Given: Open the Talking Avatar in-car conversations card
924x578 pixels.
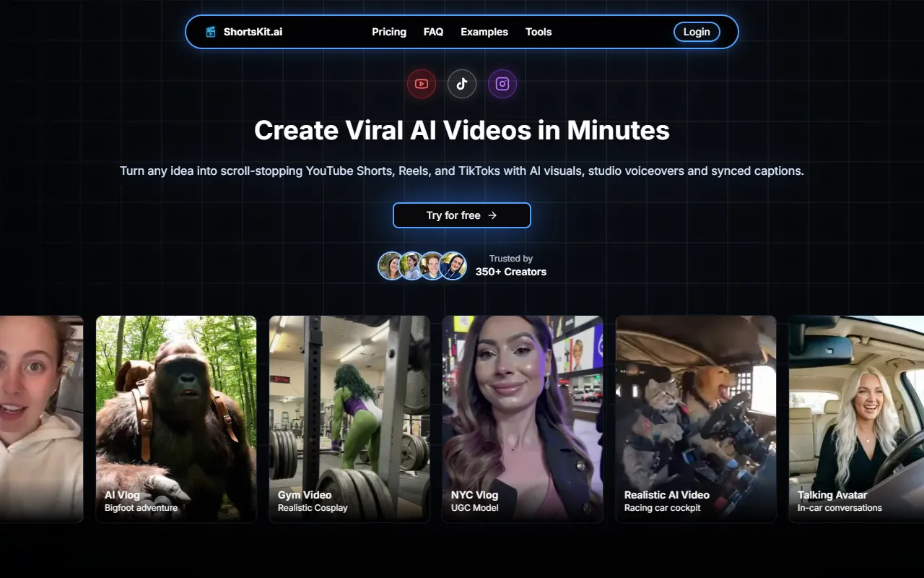Looking at the screenshot, I should coord(856,419).
